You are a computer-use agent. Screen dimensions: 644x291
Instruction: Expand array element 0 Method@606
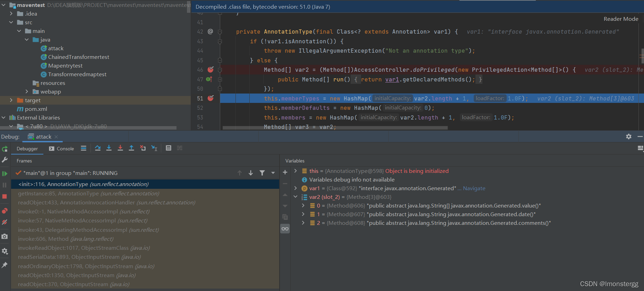(303, 205)
